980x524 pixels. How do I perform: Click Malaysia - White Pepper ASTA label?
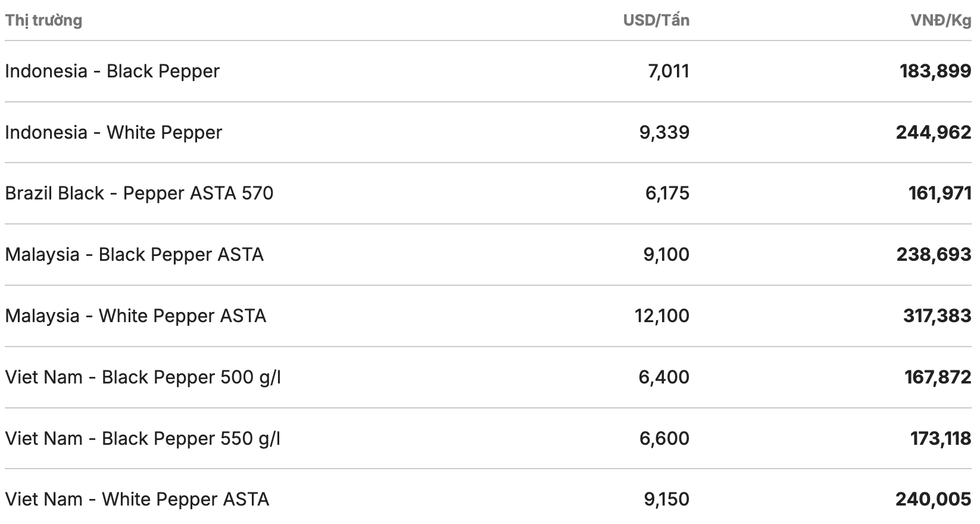point(136,316)
